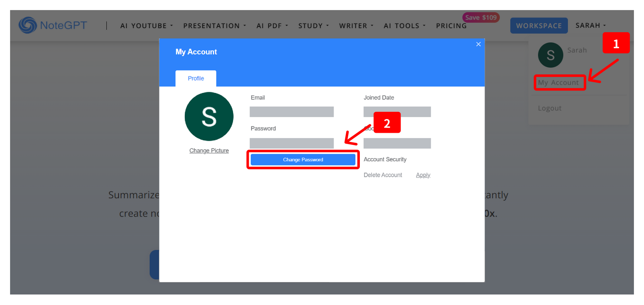Expand the Writer menu
644x305 pixels.
[356, 26]
